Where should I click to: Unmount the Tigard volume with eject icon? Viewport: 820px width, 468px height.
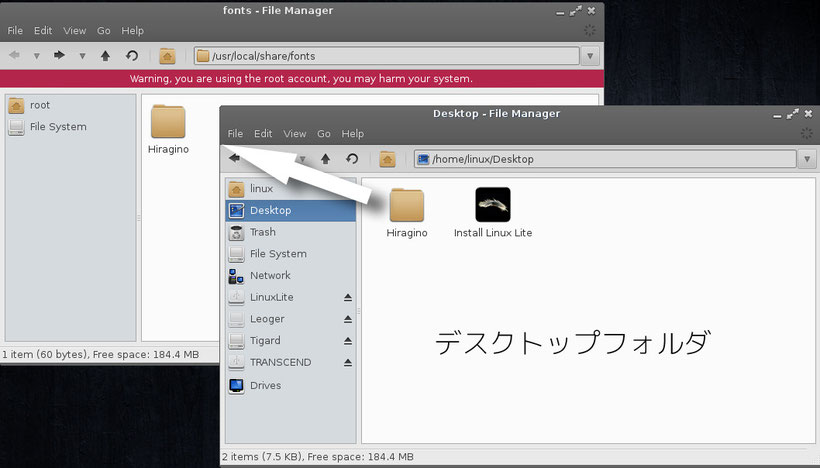click(x=348, y=341)
